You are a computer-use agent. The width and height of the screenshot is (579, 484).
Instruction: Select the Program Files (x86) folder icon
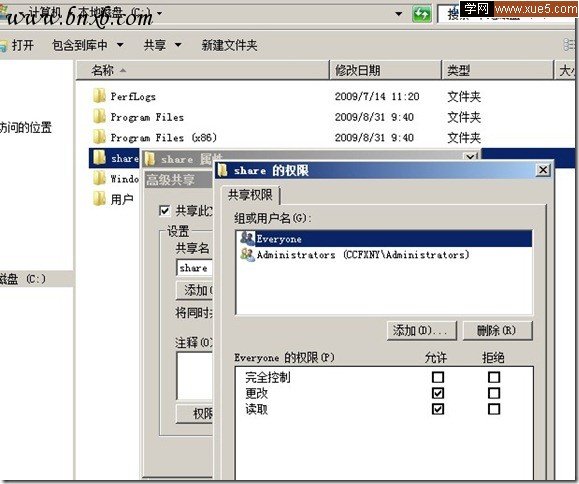pyautogui.click(x=99, y=137)
